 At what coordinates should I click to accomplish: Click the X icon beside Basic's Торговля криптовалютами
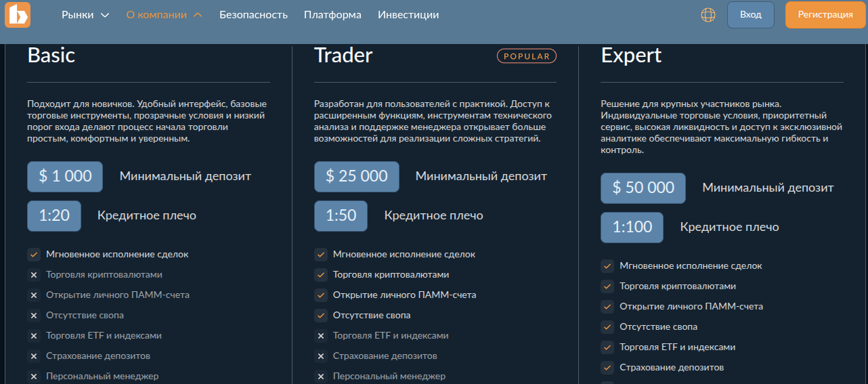[34, 275]
